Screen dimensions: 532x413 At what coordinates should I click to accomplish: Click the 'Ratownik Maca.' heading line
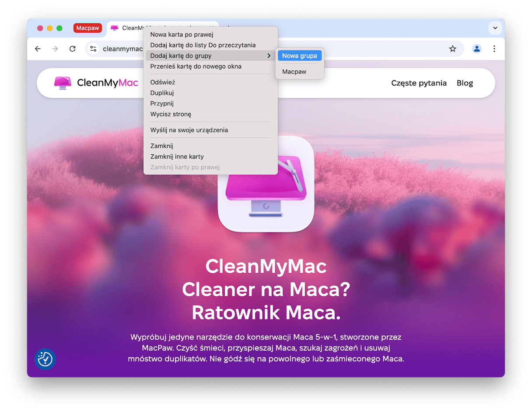pos(266,312)
